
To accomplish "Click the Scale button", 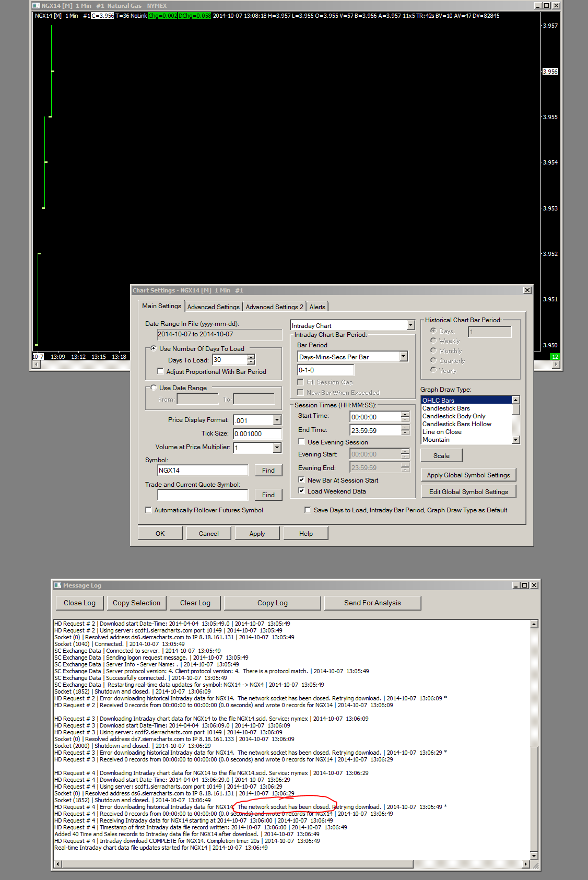I will [441, 455].
